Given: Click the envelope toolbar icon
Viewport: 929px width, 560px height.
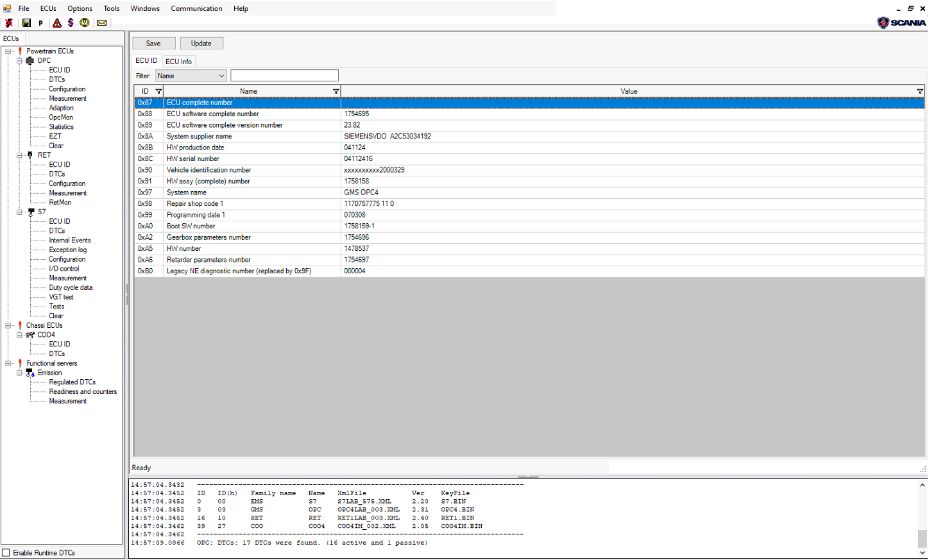Looking at the screenshot, I should [101, 22].
